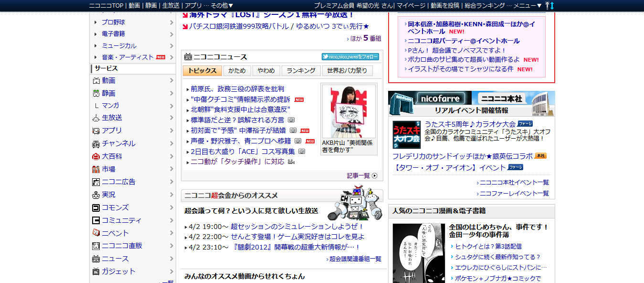Switch to the やわめ news tab

point(266,71)
